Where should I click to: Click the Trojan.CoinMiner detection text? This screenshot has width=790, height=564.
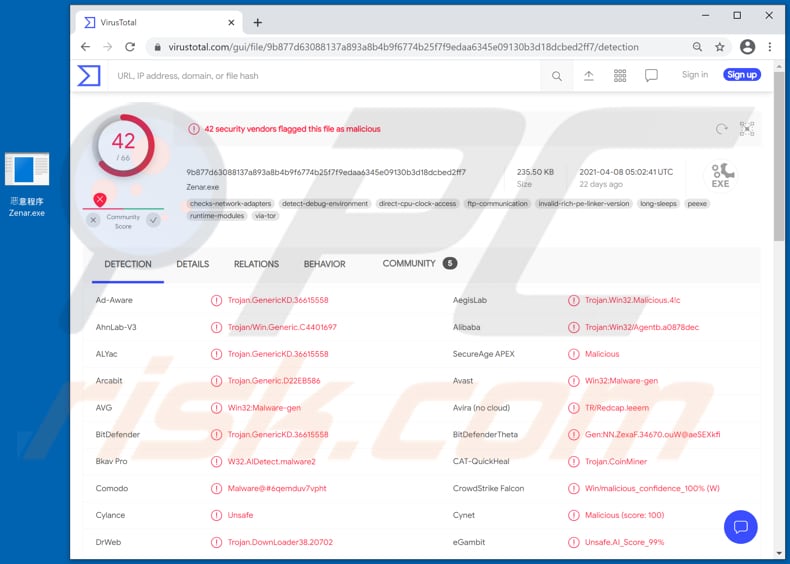tap(616, 462)
